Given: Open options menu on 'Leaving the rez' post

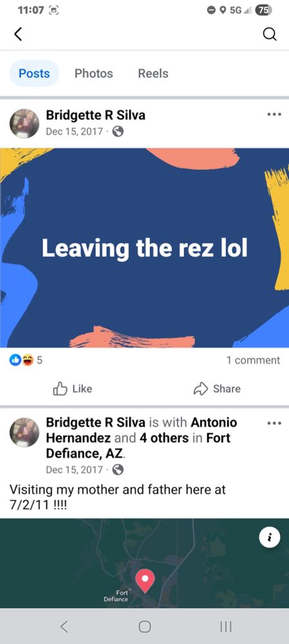Looking at the screenshot, I should pos(274,114).
